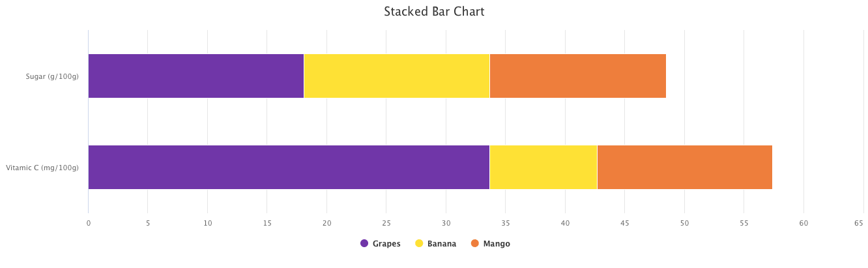868x268 pixels.
Task: Select the Banana segment in Sugar bar
Action: 397,76
